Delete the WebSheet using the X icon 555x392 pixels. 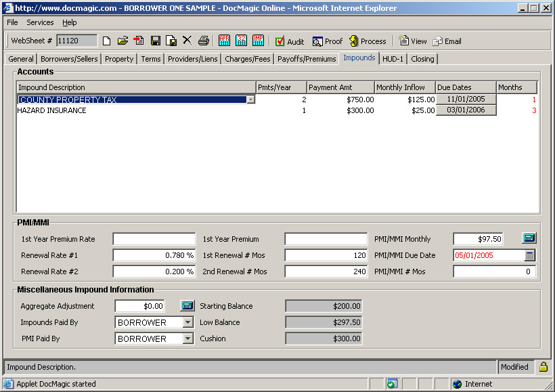[x=187, y=41]
